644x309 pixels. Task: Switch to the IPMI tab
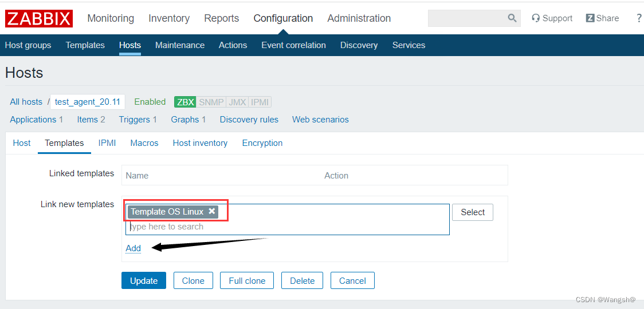click(107, 143)
